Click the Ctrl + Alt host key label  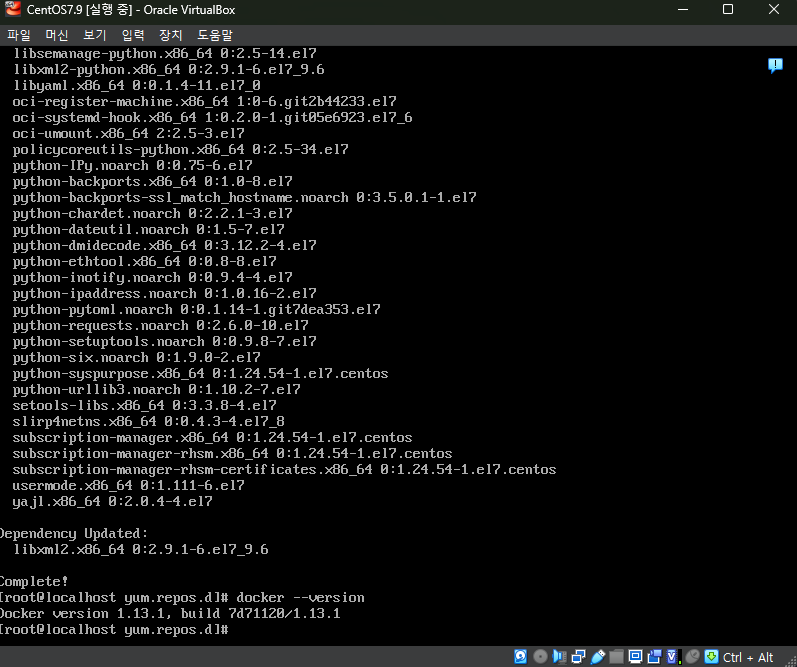(x=748, y=657)
